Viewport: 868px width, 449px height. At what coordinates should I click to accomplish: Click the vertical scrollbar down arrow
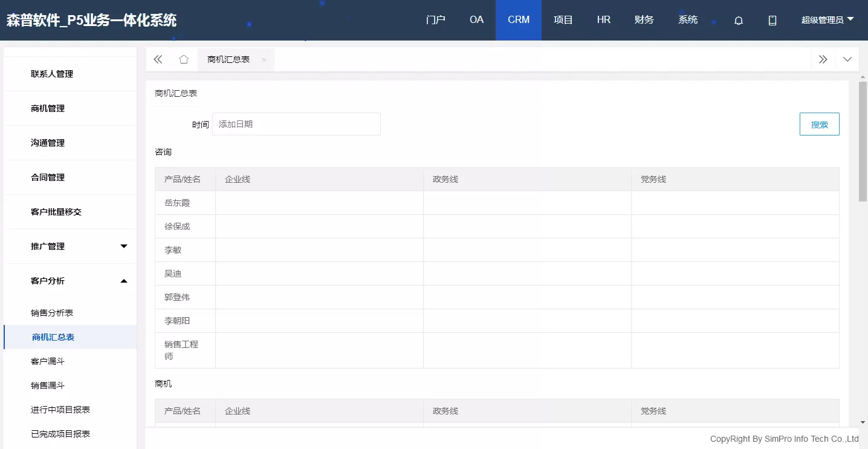(x=863, y=422)
